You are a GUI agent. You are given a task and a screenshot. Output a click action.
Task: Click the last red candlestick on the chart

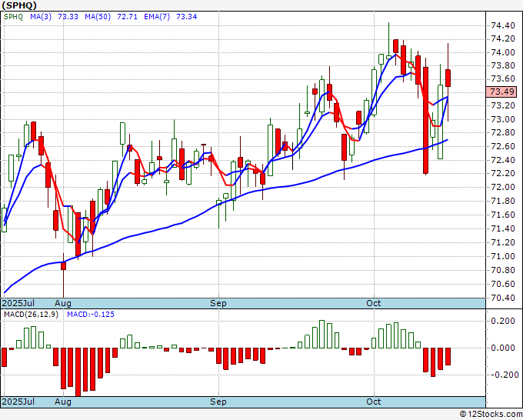pyautogui.click(x=448, y=78)
